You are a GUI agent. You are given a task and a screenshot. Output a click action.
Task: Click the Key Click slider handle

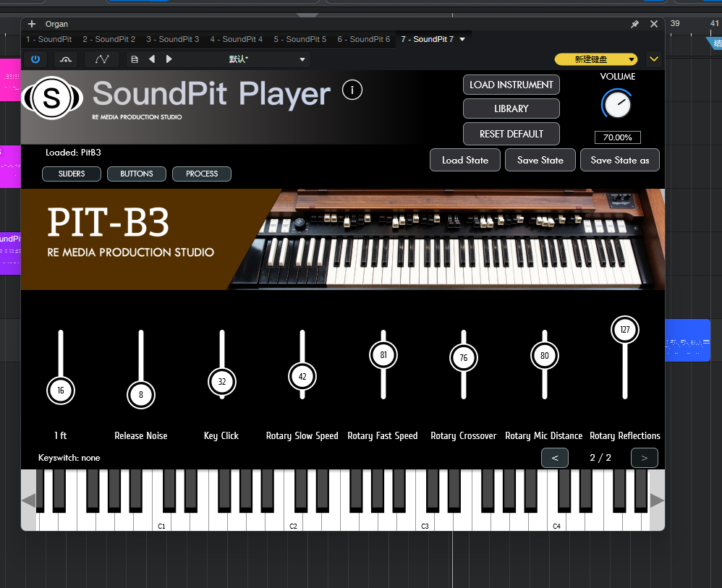click(222, 382)
